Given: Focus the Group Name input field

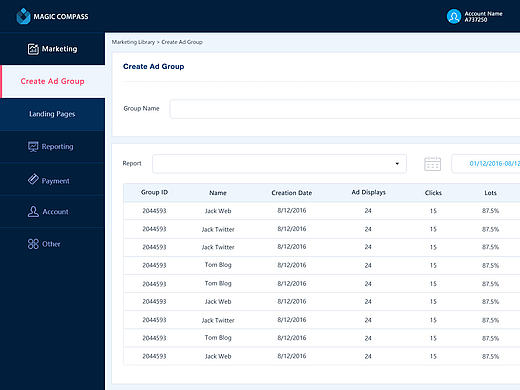Looking at the screenshot, I should tap(345, 109).
